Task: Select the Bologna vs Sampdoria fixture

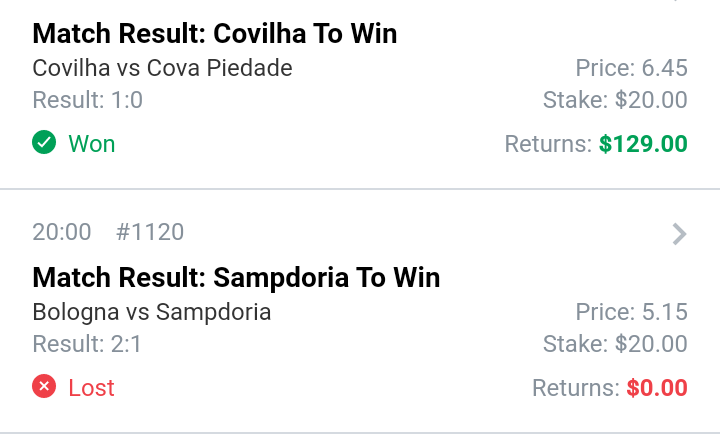Action: [151, 312]
